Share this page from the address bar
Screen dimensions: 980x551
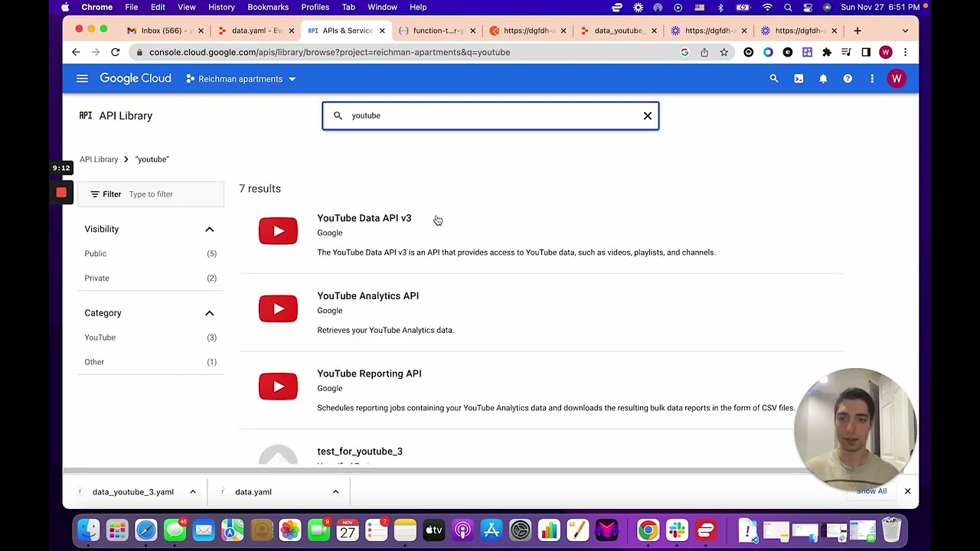704,52
